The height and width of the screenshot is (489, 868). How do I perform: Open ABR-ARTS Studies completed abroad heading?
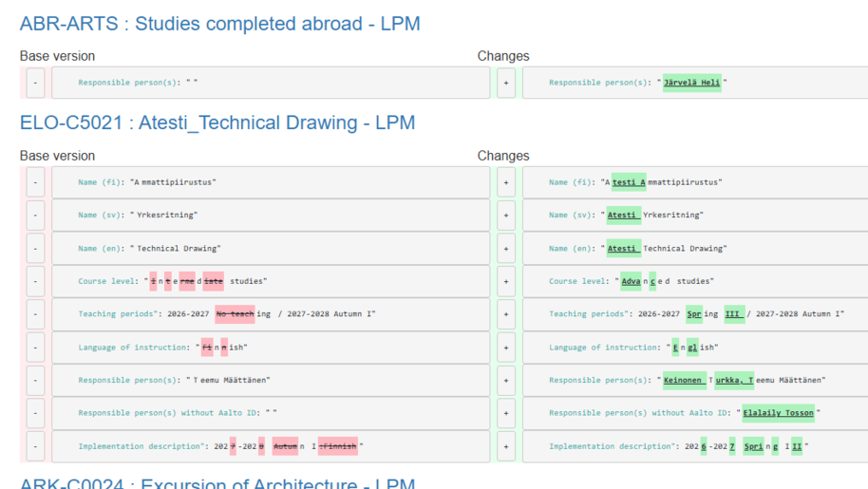219,24
